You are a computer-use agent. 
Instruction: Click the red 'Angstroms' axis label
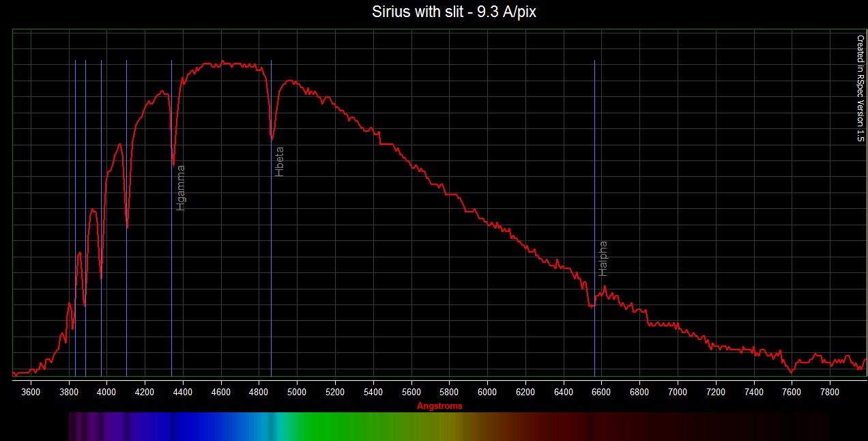coord(439,406)
